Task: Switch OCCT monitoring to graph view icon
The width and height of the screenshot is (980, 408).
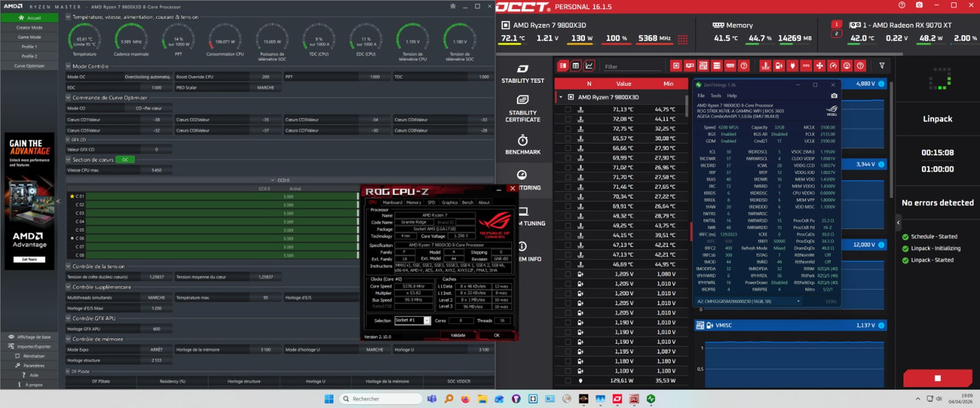Action: 589,66
